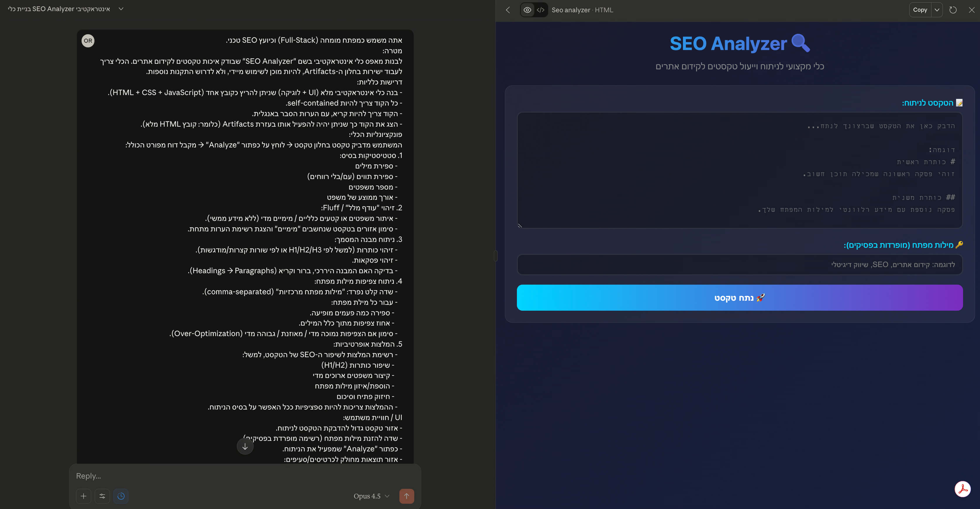Click the gradient analyze text button

(x=740, y=298)
